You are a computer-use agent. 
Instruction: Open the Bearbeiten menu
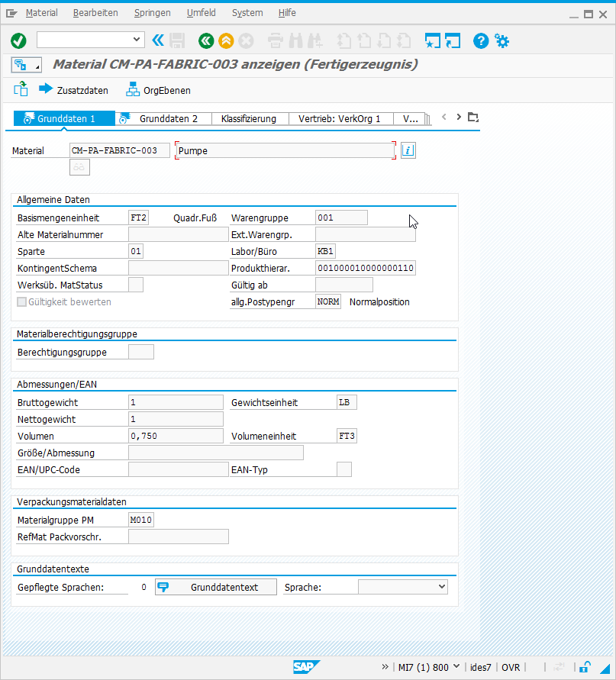tap(95, 13)
